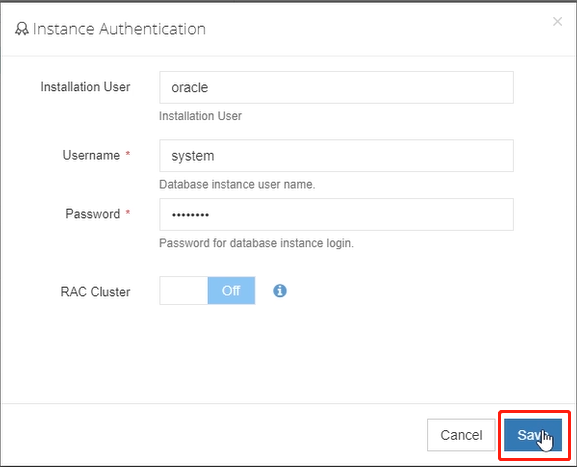The width and height of the screenshot is (577, 467).
Task: Toggle the RAC Cluster switch on
Action: pos(207,291)
